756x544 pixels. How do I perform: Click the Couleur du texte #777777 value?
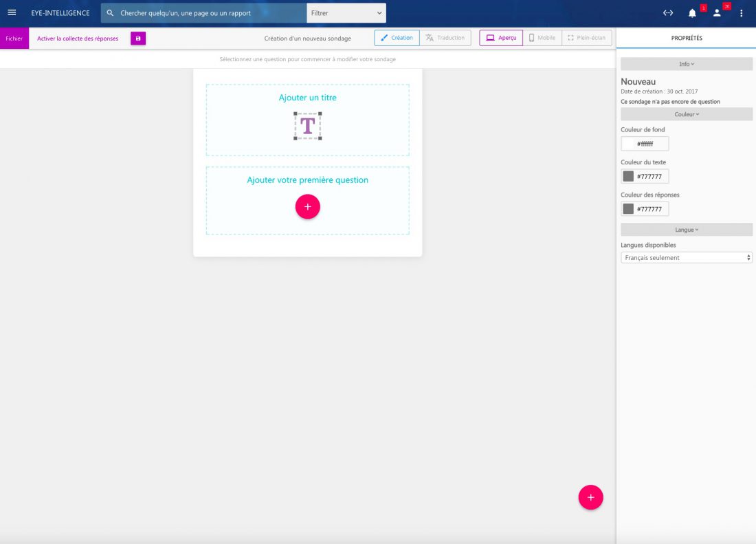click(649, 177)
